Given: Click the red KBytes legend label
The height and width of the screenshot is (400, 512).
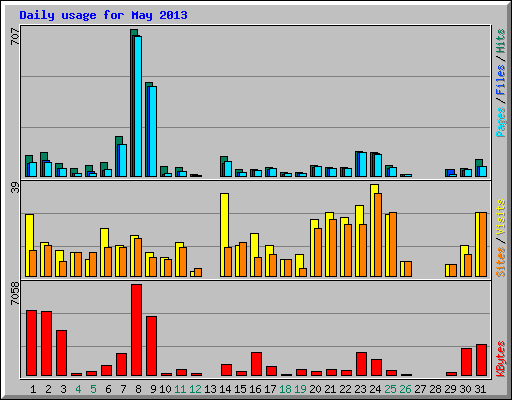Looking at the screenshot, I should (x=500, y=359).
